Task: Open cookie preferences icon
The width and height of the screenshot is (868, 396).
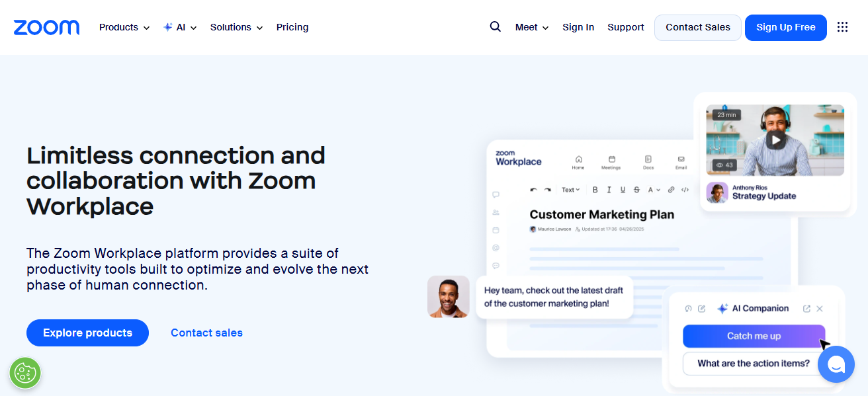Action: pos(25,372)
